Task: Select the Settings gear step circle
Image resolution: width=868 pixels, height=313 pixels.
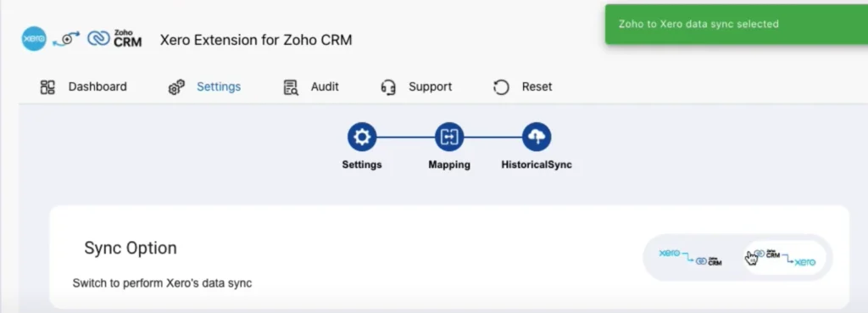Action: click(x=362, y=137)
